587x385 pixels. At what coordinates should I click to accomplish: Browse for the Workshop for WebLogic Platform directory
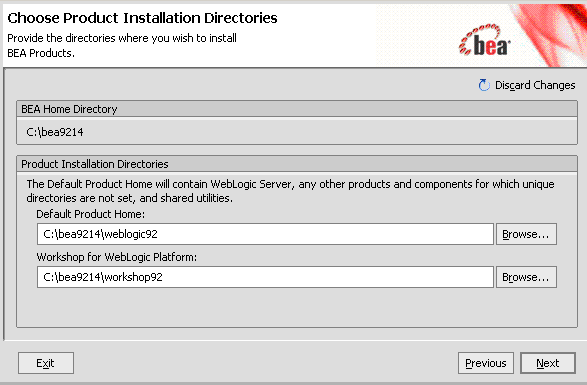click(526, 277)
